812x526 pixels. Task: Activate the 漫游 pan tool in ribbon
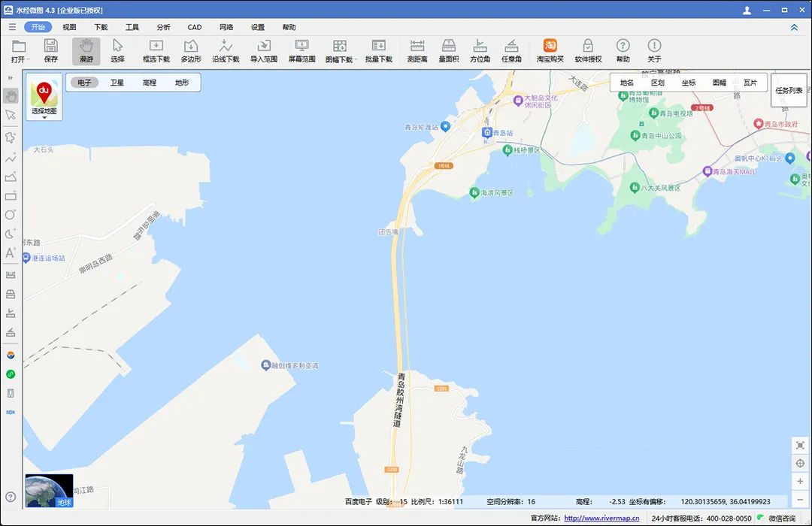(86, 51)
